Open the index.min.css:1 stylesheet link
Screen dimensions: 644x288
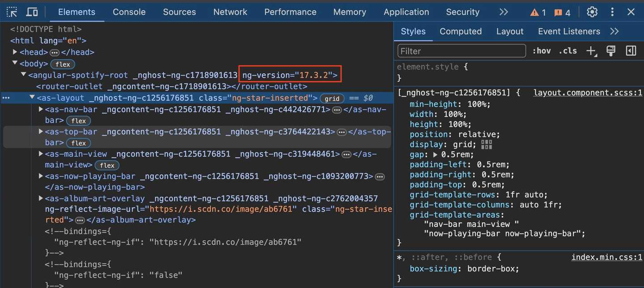[606, 257]
